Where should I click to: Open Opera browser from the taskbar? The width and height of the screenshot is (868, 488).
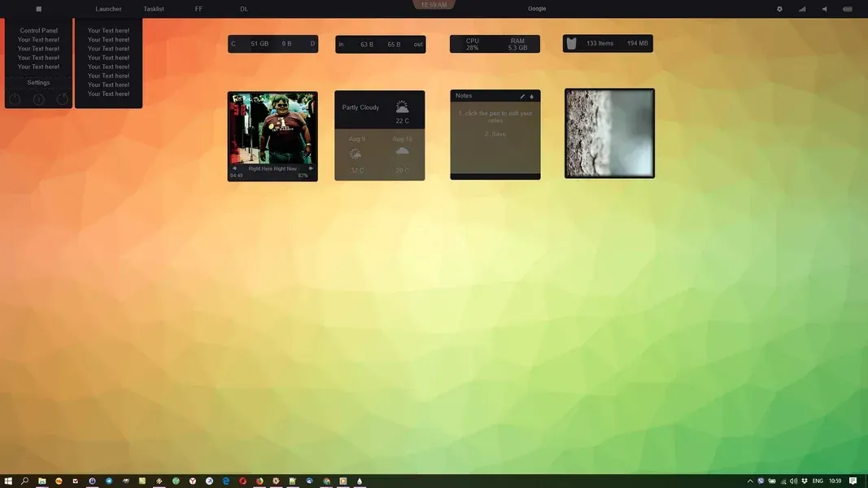(x=242, y=481)
